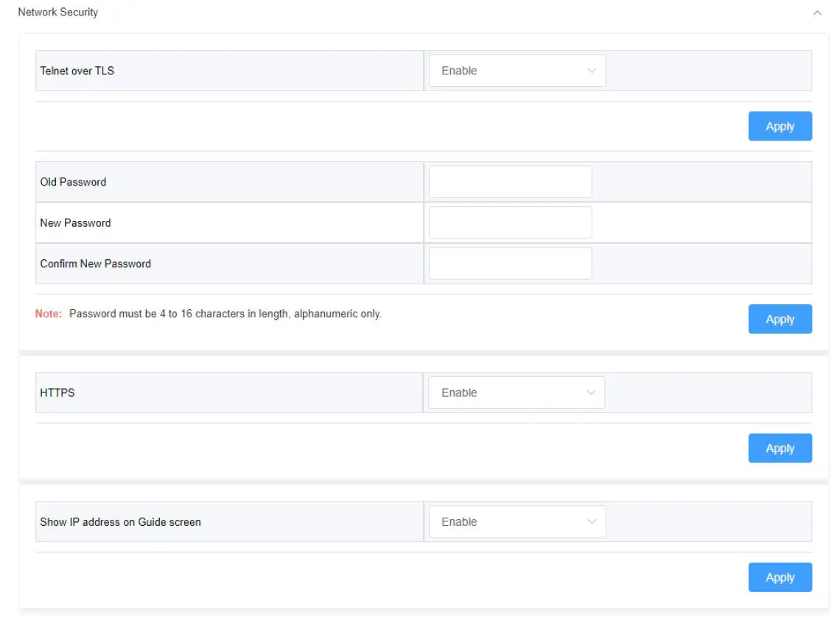Viewport: 840px width, 623px height.
Task: Click the Network Security section title
Action: (x=58, y=13)
